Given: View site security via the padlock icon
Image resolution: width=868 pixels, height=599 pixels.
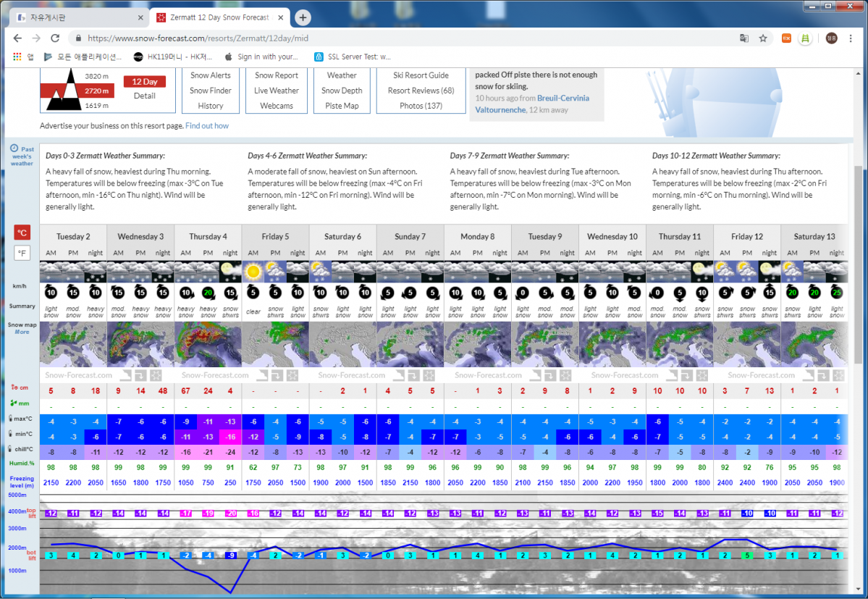Looking at the screenshot, I should pyautogui.click(x=78, y=38).
